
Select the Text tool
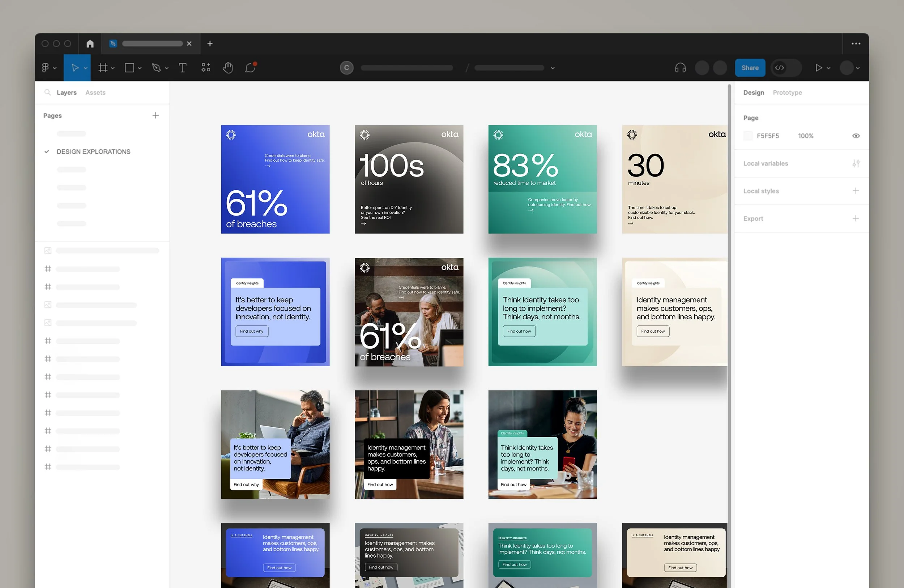pos(182,68)
